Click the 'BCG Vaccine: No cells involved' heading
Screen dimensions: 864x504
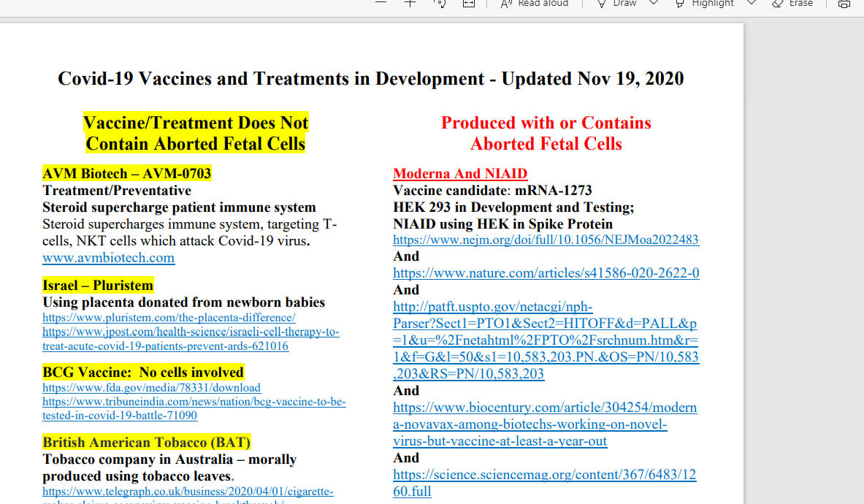[x=142, y=373]
